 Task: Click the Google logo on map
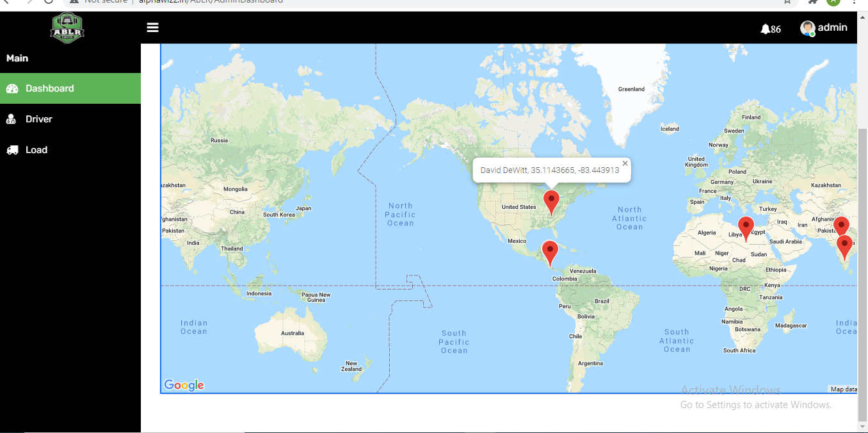184,385
